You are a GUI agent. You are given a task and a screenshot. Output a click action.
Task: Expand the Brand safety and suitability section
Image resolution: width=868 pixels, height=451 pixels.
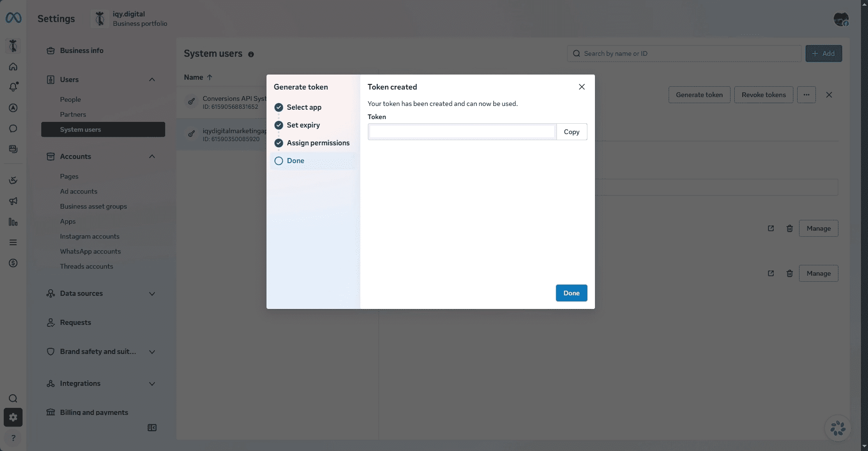tap(152, 352)
